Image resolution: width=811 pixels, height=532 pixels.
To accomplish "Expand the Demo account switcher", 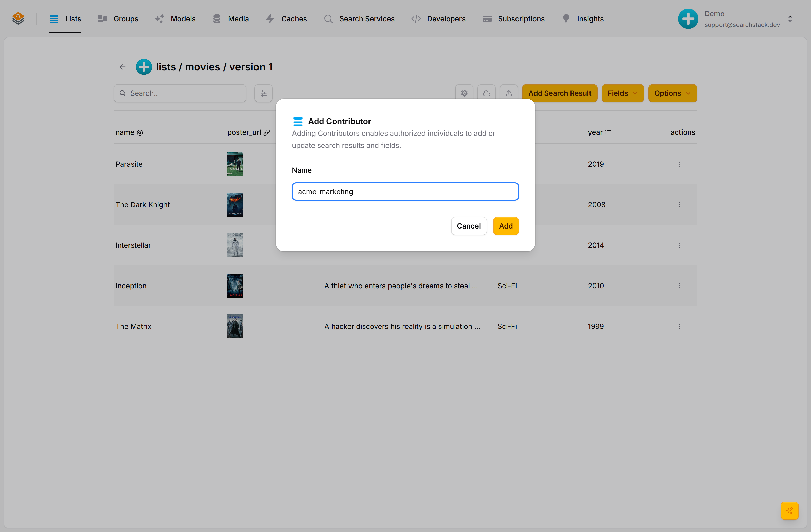I will [790, 19].
